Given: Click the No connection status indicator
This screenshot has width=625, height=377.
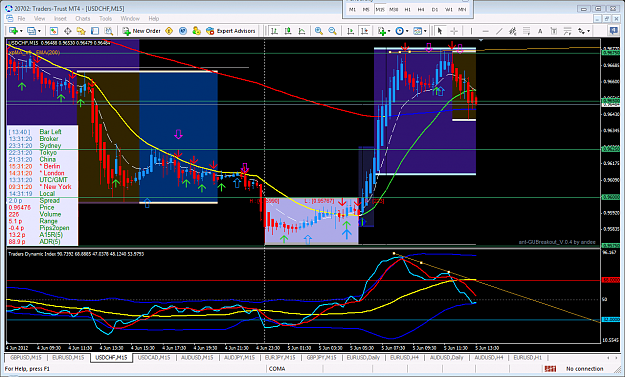Looking at the screenshot, I should tap(584, 369).
